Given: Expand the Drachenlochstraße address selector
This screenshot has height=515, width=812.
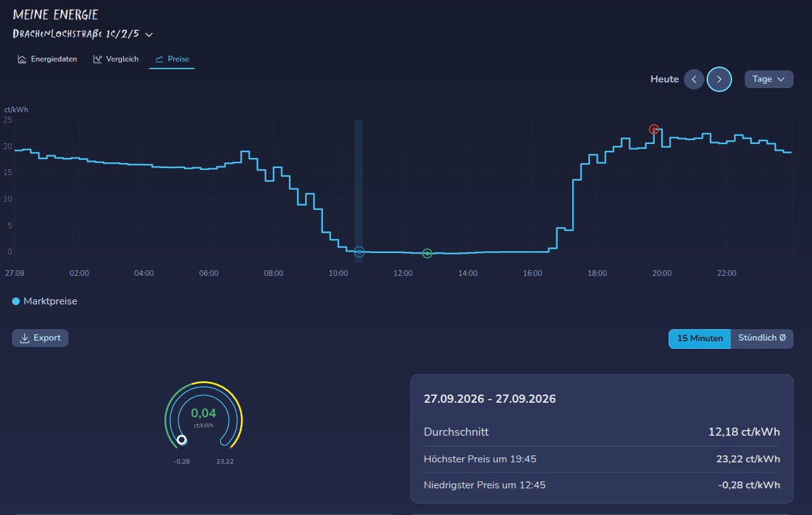Looking at the screenshot, I should click(83, 34).
